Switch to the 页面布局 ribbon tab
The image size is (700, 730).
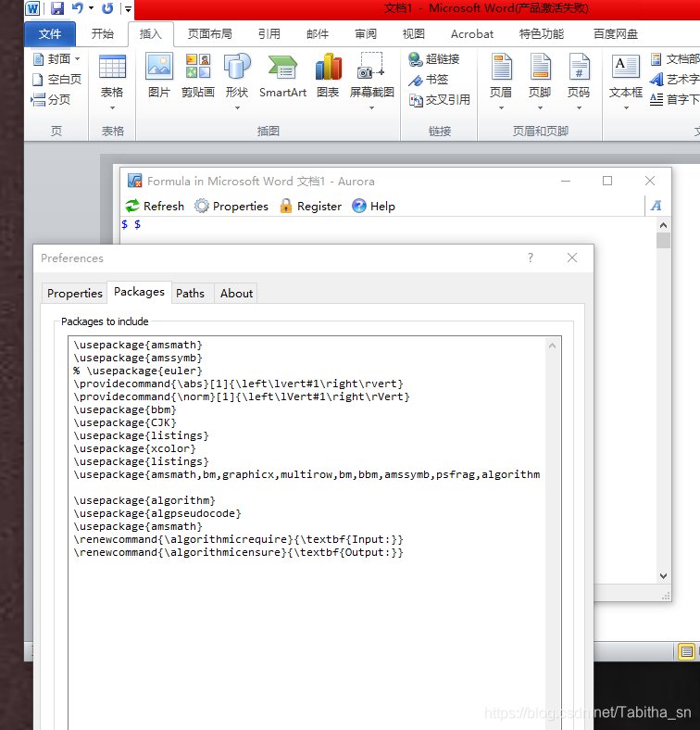[x=209, y=34]
